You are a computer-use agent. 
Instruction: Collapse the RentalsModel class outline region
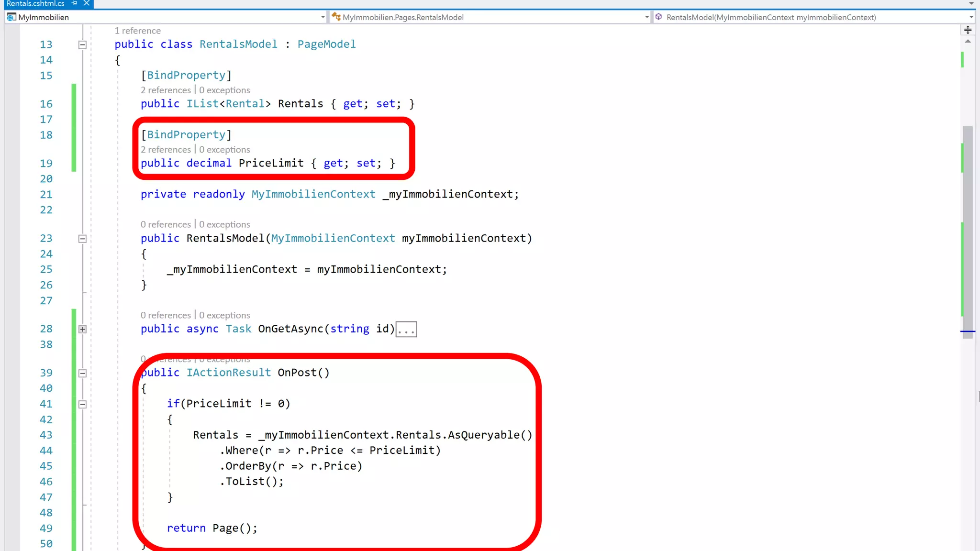[x=82, y=44]
